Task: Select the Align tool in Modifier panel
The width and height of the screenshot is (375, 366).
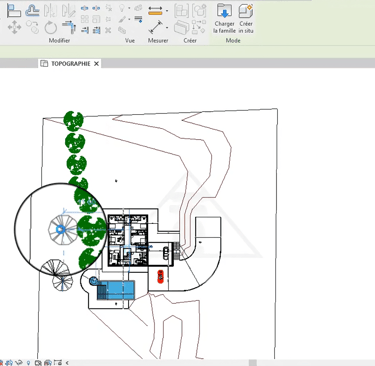Action: click(x=14, y=11)
